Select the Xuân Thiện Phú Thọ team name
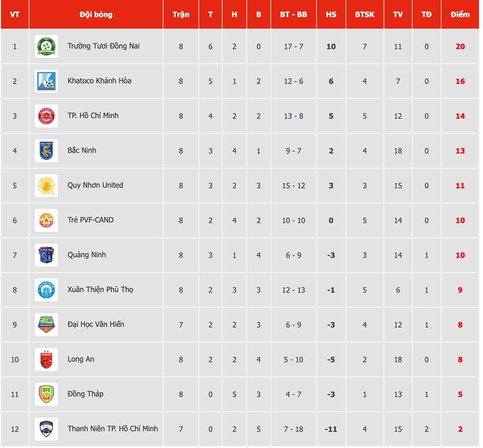The height and width of the screenshot is (448, 483). click(100, 290)
